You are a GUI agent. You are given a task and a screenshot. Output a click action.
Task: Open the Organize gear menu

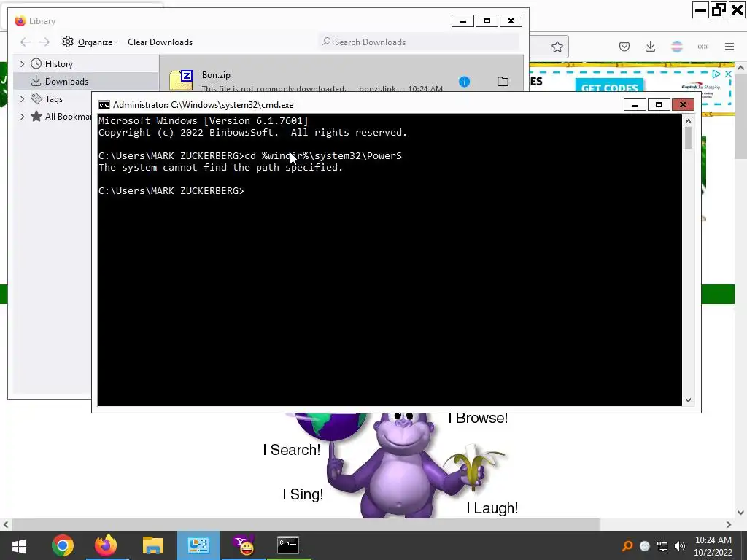pos(90,42)
